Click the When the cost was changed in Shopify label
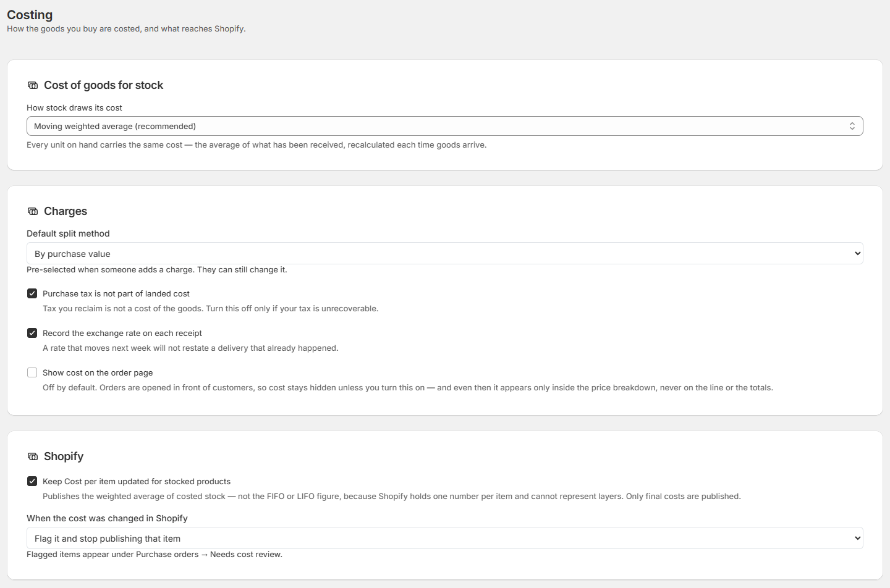This screenshot has height=588, width=890. [x=107, y=518]
